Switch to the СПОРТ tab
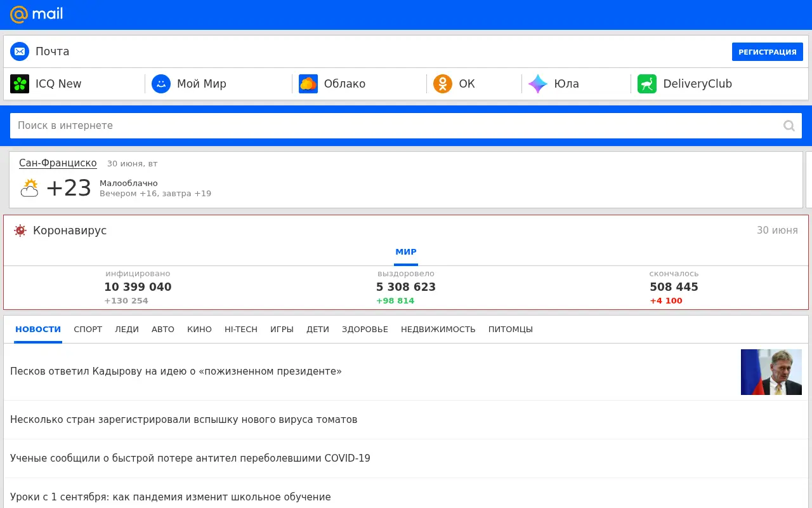 click(x=88, y=330)
